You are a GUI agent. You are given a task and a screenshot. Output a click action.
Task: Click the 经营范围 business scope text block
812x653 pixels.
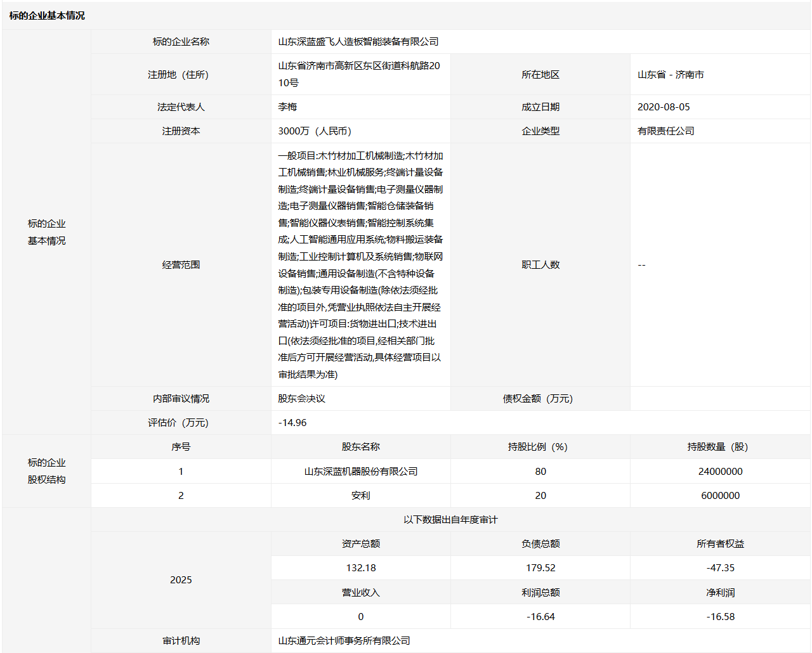click(x=360, y=265)
